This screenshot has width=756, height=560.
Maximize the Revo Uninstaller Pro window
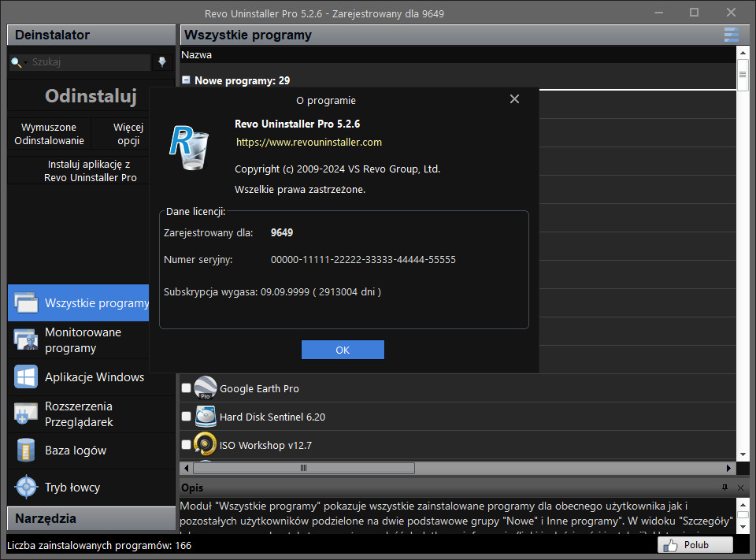(695, 13)
